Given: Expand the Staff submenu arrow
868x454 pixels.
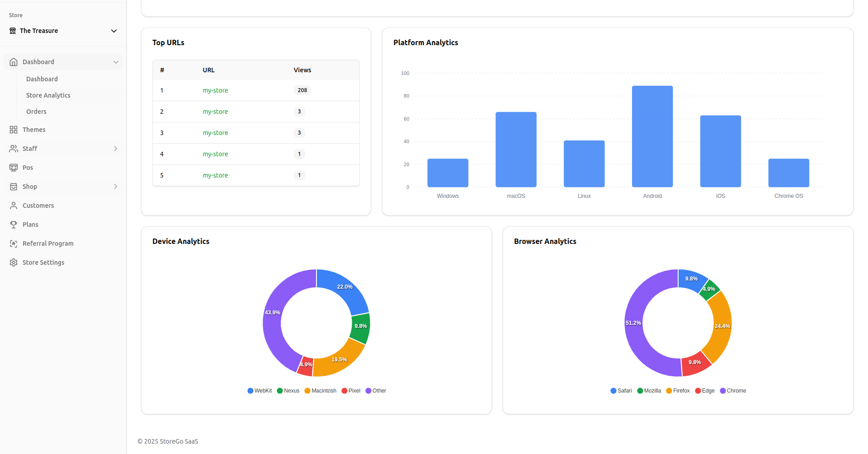Looking at the screenshot, I should coord(116,149).
